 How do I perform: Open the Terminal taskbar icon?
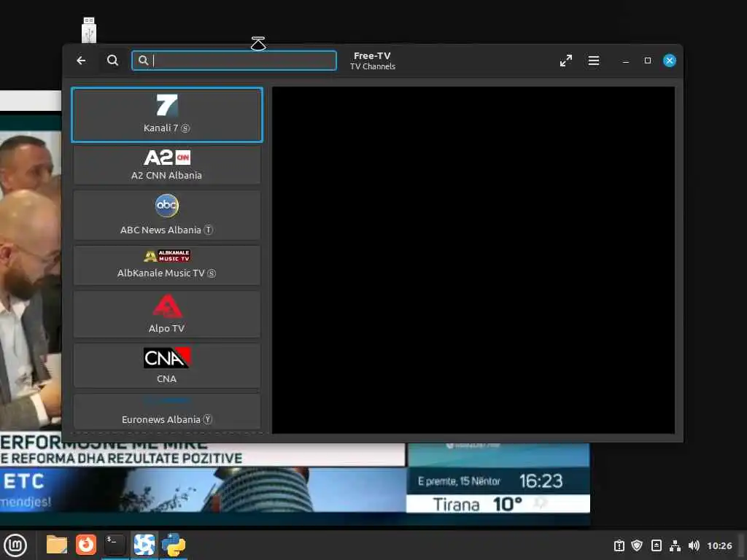115,545
